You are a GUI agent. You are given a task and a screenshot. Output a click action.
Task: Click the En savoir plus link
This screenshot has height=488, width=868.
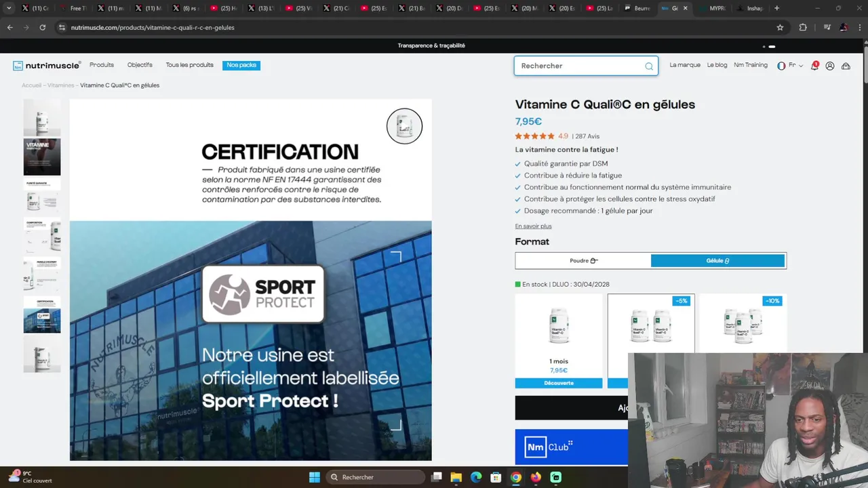tap(533, 226)
